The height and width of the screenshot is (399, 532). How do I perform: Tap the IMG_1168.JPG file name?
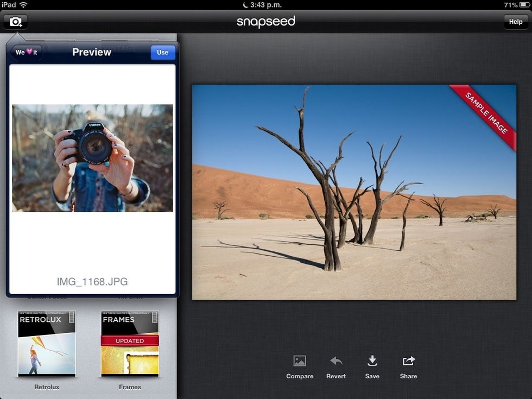[92, 282]
